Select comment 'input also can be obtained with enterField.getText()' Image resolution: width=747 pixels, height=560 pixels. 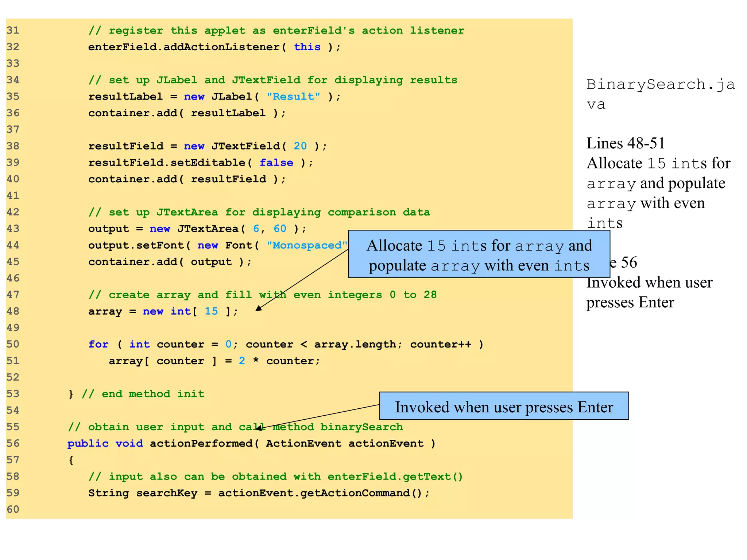[276, 477]
